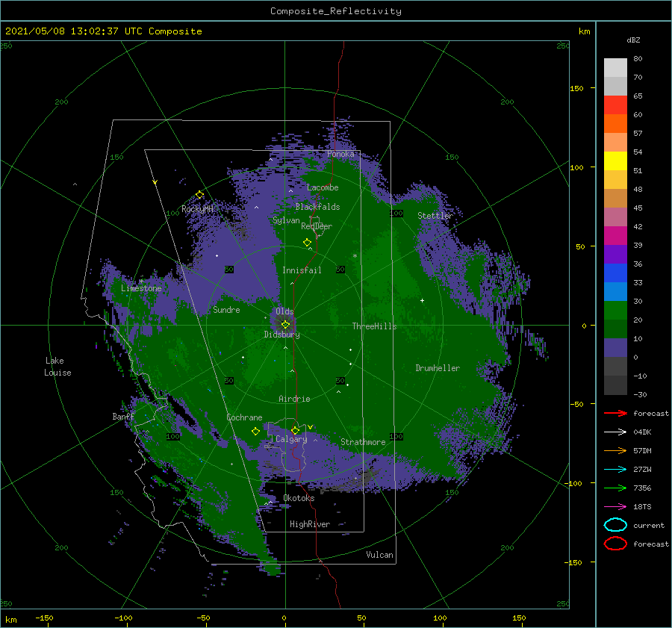Click the yellow 150 label on right axis top
This screenshot has width=672, height=628.
576,88
